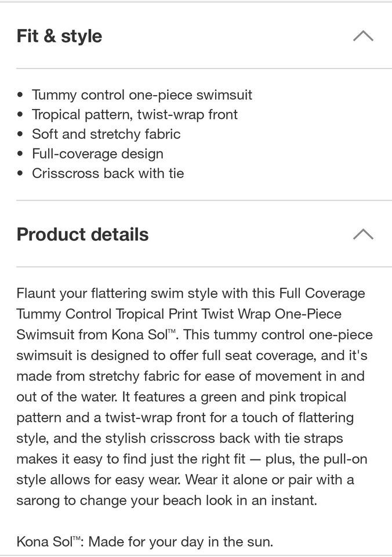Viewport: 392px width, 557px height.
Task: Click the bullet dot before Soft and stretchy
Action: tap(21, 134)
